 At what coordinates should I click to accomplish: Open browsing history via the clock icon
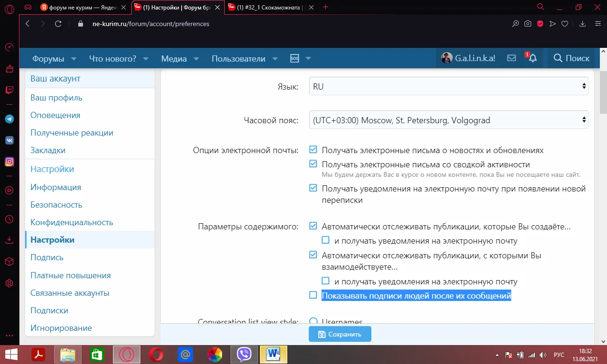coord(9,219)
